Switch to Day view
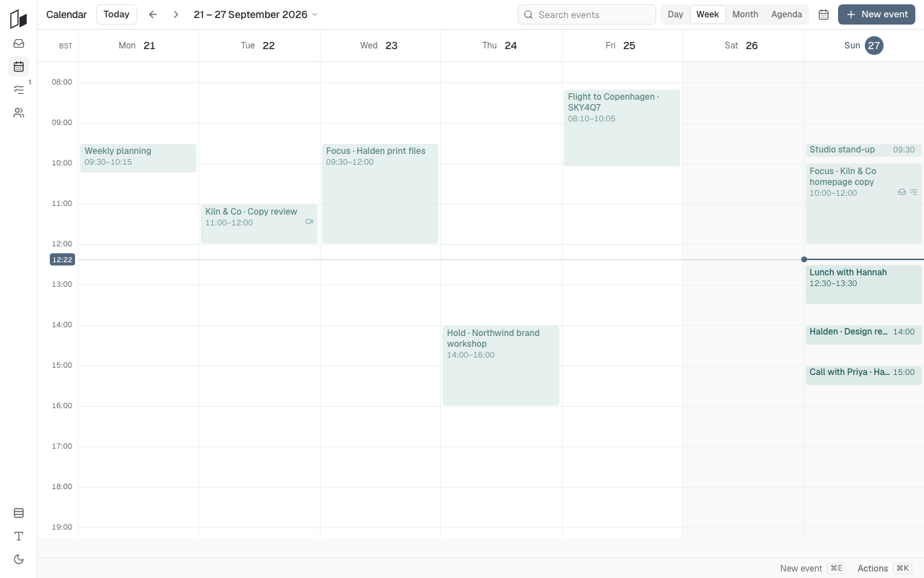Viewport: 924px width, 578px height. (x=676, y=14)
